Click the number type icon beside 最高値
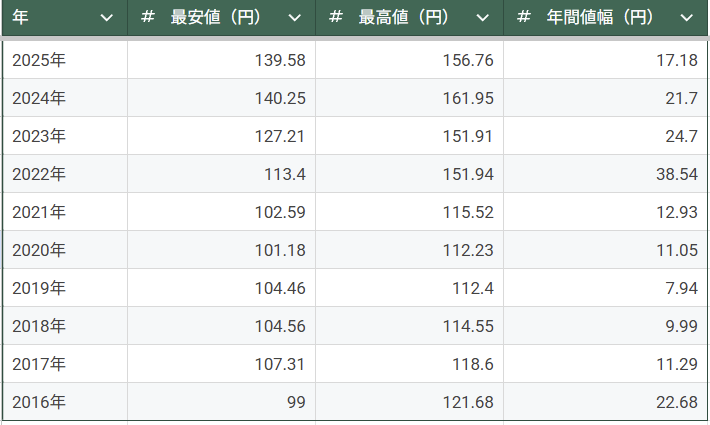The height and width of the screenshot is (425, 710). pos(336,18)
